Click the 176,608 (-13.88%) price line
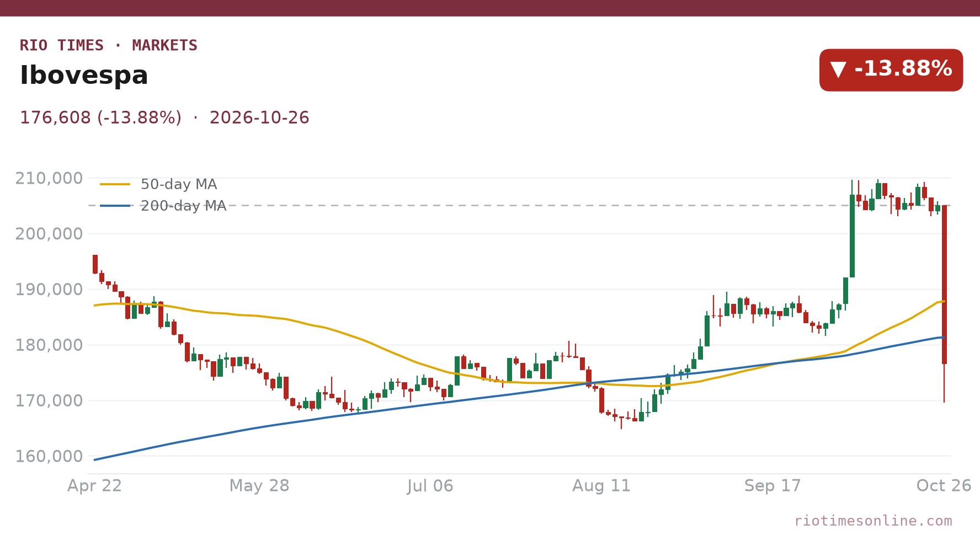Image resolution: width=980 pixels, height=551 pixels. (x=100, y=118)
